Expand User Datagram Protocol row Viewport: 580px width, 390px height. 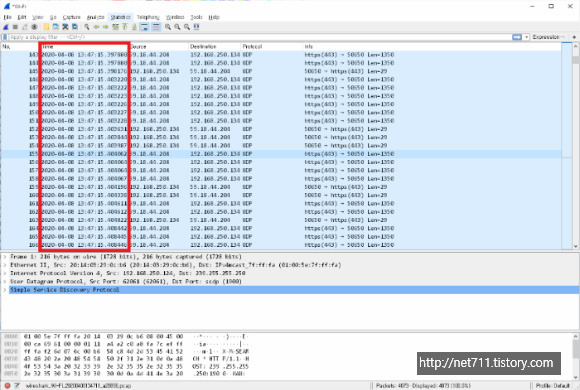coord(5,282)
